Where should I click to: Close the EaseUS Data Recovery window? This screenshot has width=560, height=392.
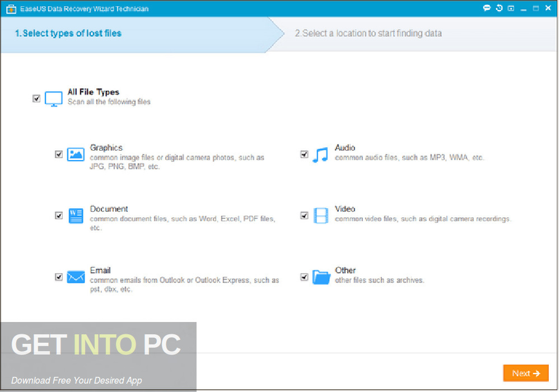pyautogui.click(x=548, y=8)
